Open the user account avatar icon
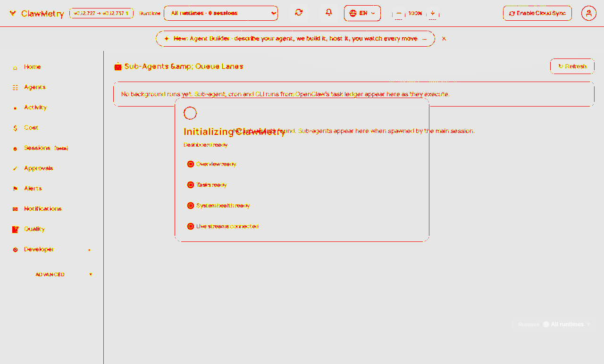 coord(589,13)
